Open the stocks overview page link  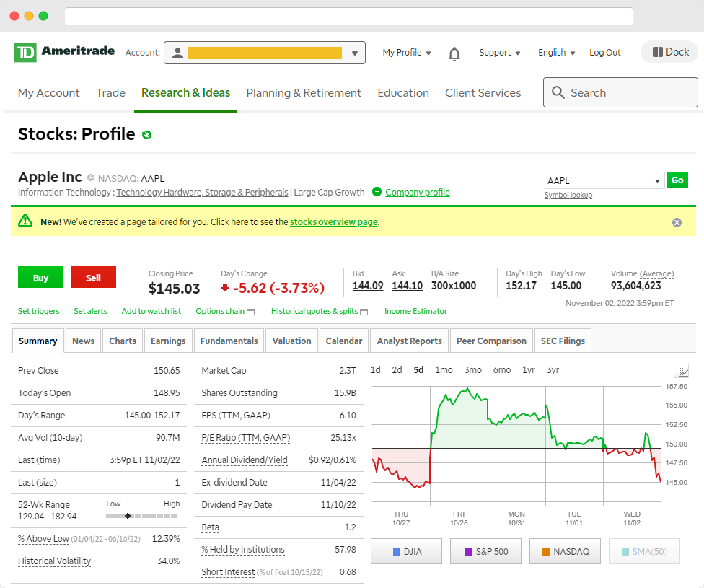(x=333, y=222)
